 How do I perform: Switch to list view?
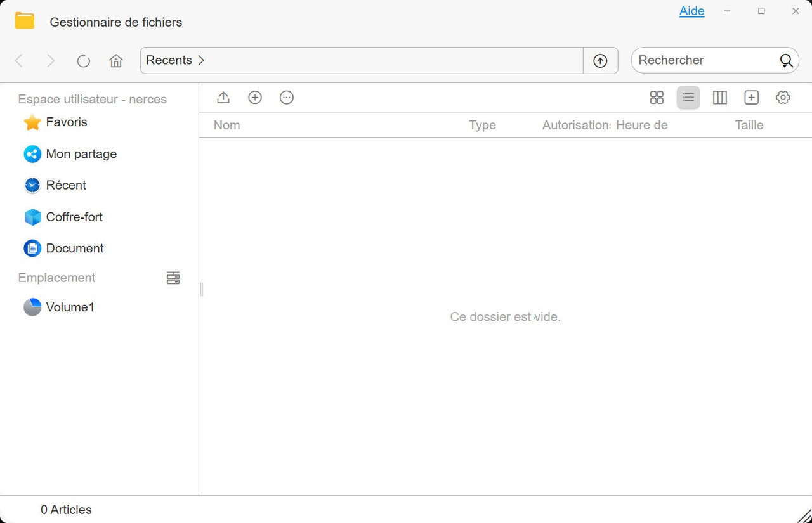pos(688,98)
